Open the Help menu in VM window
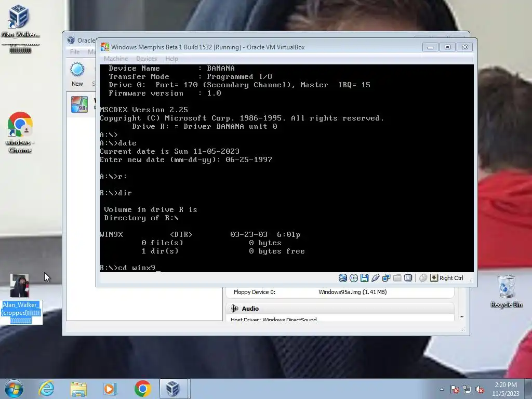532x399 pixels. (x=171, y=59)
